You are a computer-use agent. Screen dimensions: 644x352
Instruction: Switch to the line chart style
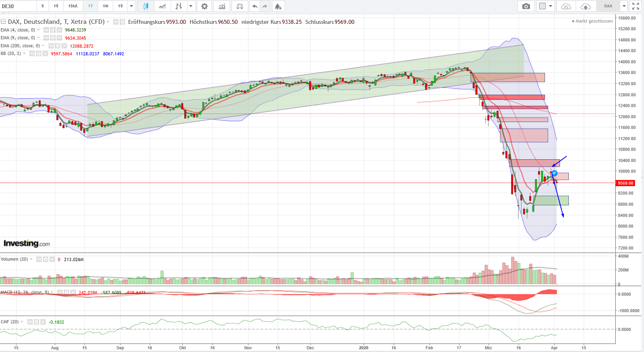pyautogui.click(x=162, y=6)
